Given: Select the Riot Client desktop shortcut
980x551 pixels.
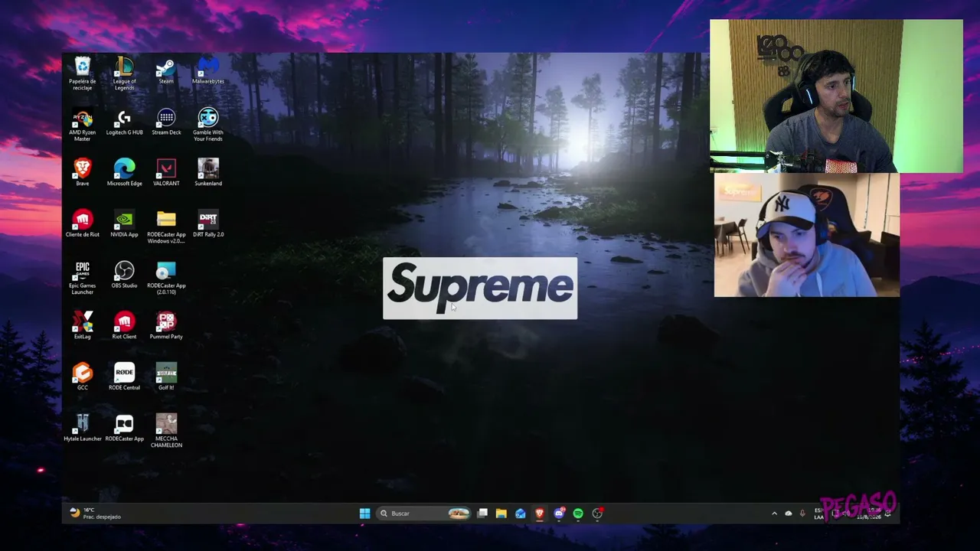Looking at the screenshot, I should click(124, 326).
